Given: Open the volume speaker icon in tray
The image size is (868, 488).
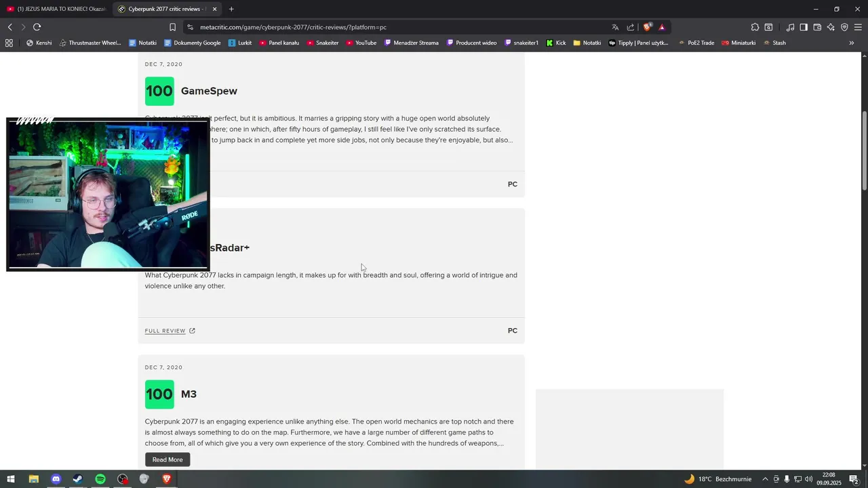Looking at the screenshot, I should click(808, 479).
